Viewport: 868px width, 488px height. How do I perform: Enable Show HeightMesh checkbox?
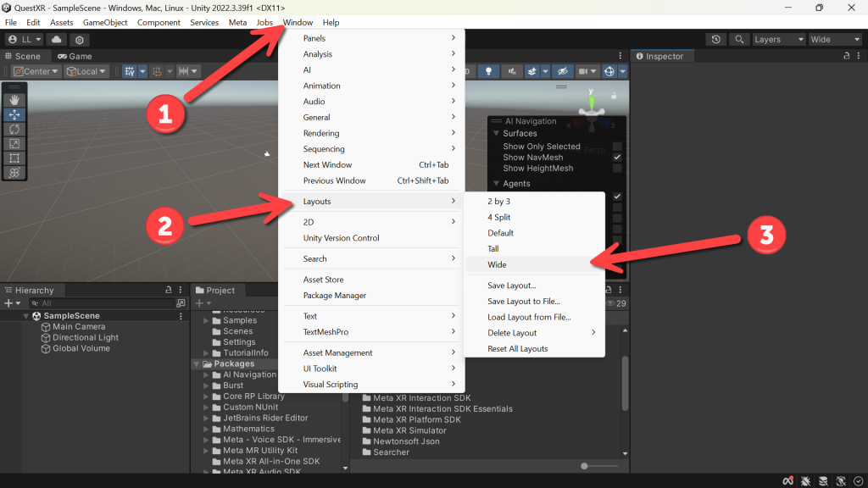coord(617,169)
